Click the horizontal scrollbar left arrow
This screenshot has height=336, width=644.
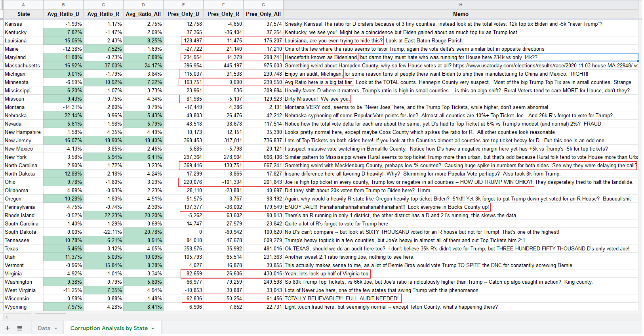click(7, 317)
